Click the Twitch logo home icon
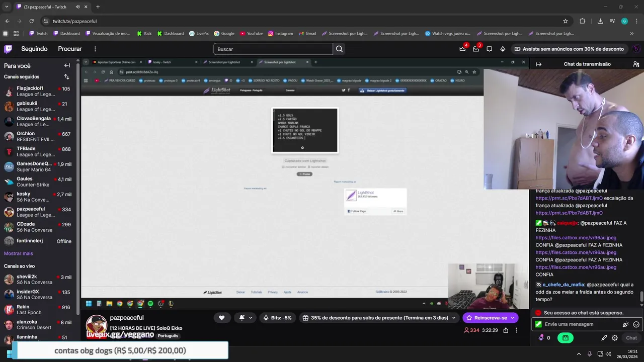644x362 pixels. 8,49
